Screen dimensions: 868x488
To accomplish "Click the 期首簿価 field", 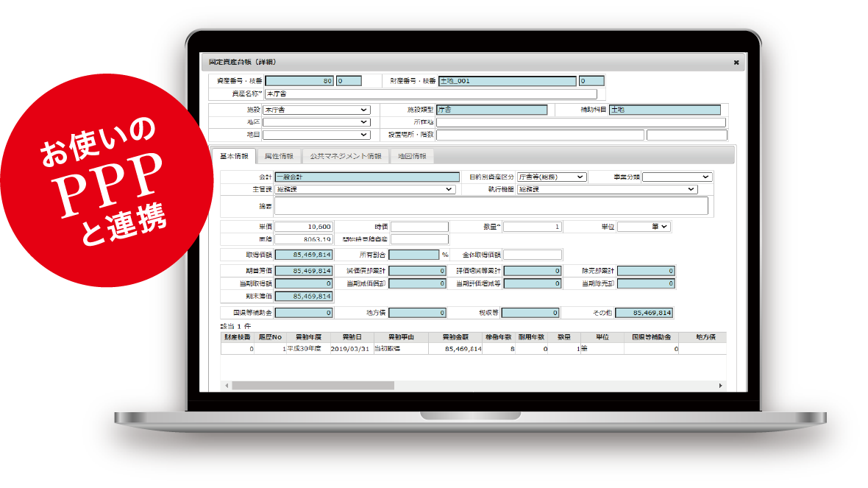I will click(x=303, y=271).
